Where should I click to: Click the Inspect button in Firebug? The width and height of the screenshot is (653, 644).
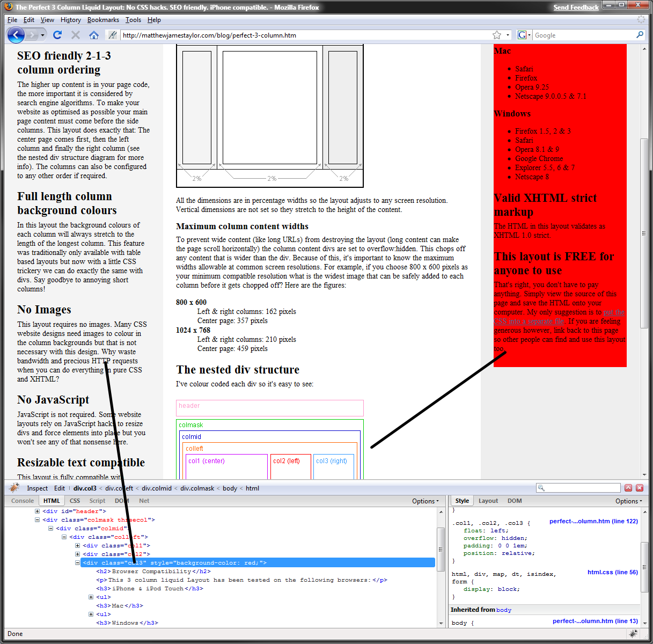[x=38, y=488]
